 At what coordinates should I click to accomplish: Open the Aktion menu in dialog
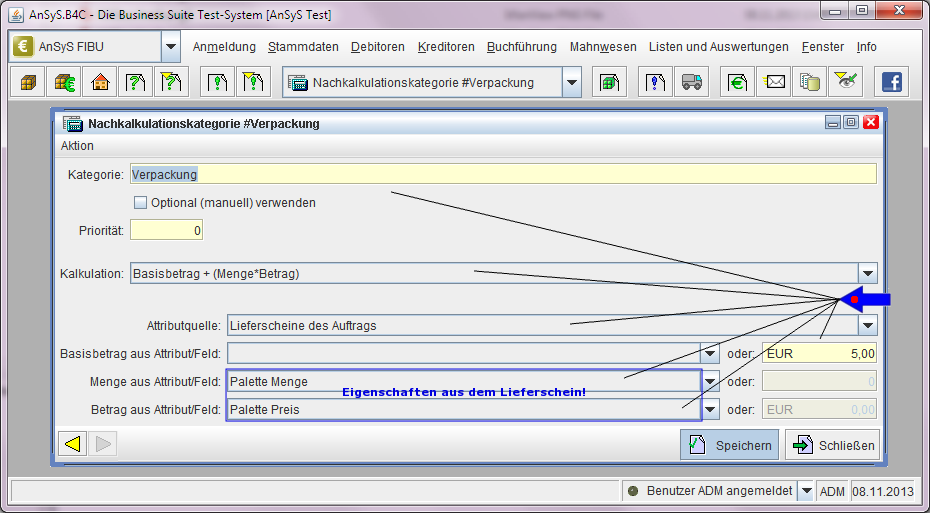click(x=77, y=146)
